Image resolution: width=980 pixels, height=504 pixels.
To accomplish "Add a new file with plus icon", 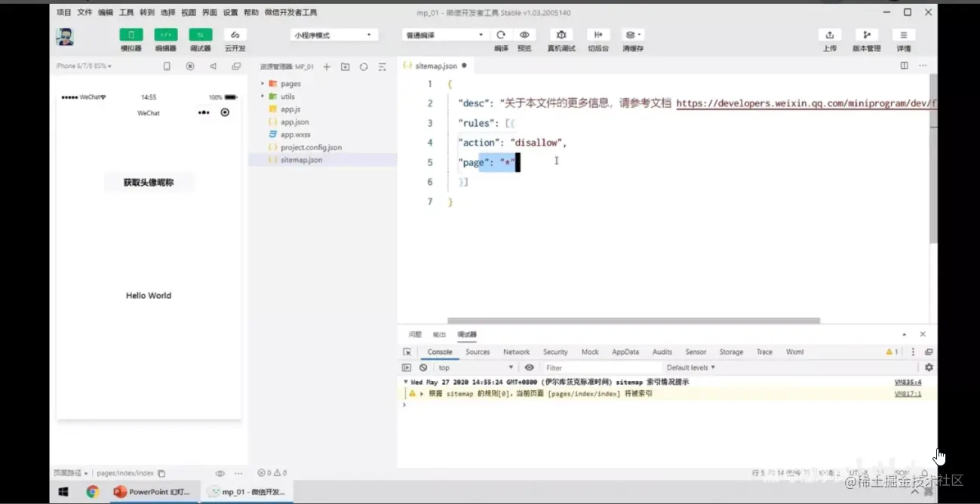I will click(x=327, y=66).
